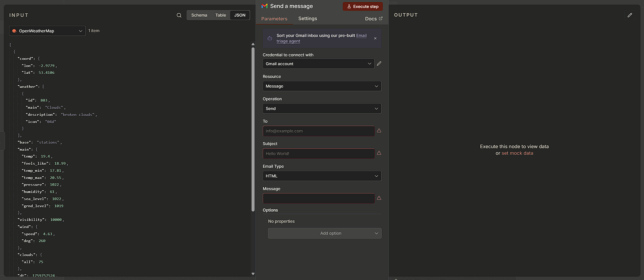644x280 pixels.
Task: Click the search icon in the Input panel
Action: pos(179,15)
